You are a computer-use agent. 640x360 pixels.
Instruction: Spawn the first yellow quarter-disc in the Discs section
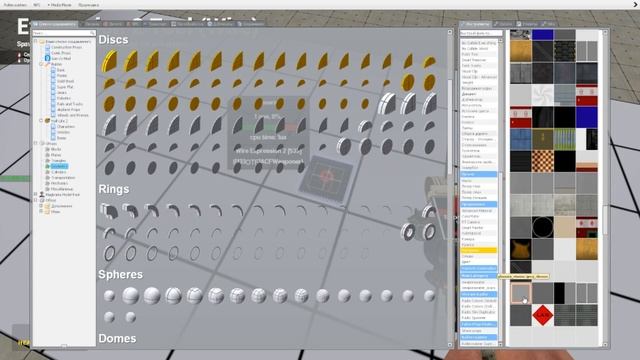tap(109, 61)
